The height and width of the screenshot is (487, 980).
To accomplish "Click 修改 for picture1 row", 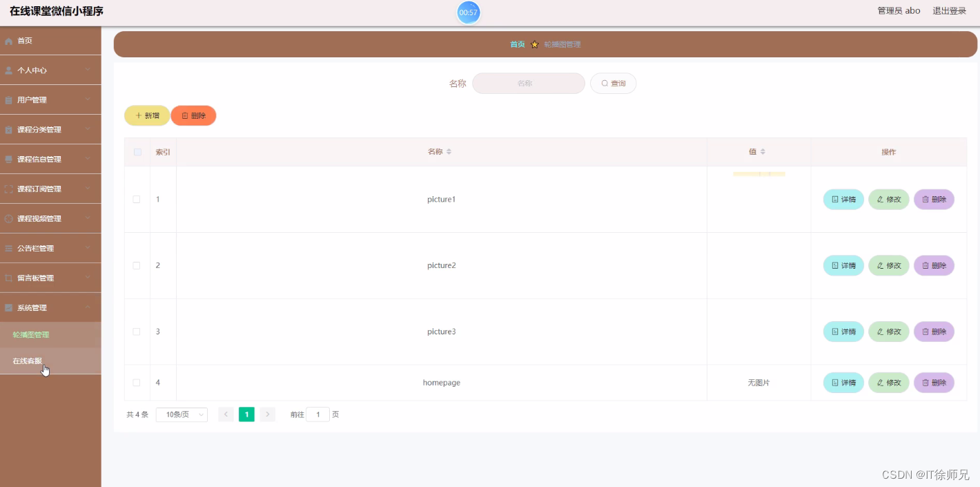I will (889, 200).
